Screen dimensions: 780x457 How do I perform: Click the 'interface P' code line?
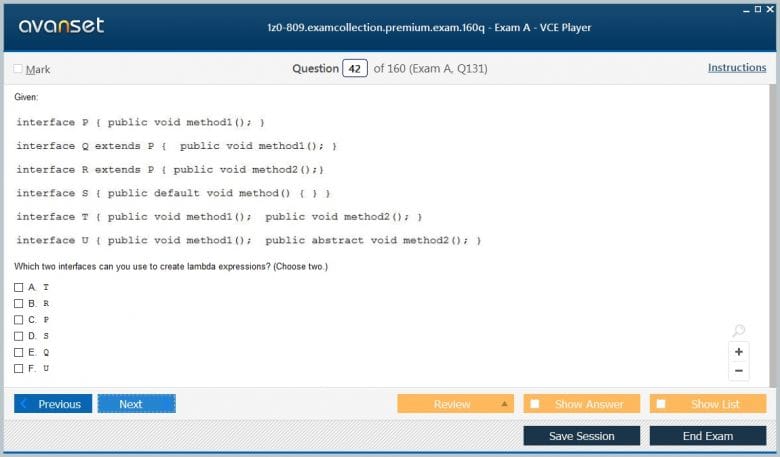coord(140,122)
